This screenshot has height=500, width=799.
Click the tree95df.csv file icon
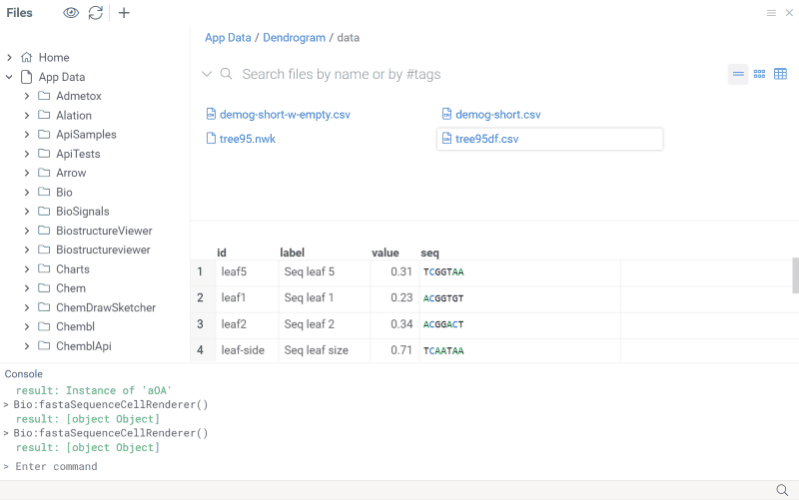point(447,139)
